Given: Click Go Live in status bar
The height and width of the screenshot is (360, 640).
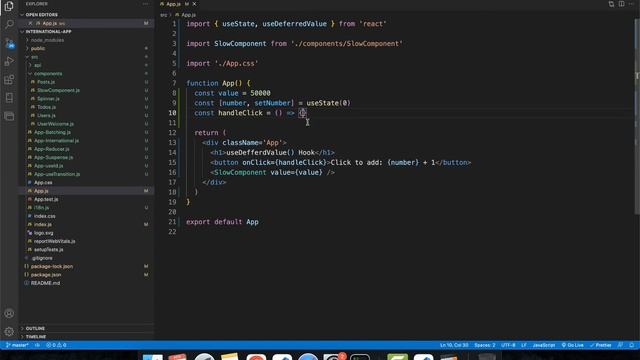Looking at the screenshot, I should click(x=572, y=345).
